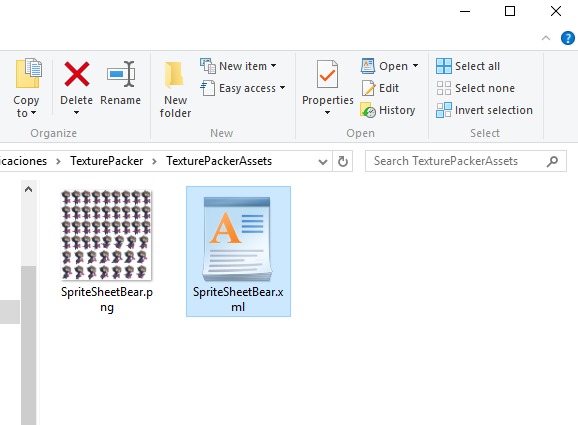
Task: Expand the Easy access dropdown
Action: point(282,88)
